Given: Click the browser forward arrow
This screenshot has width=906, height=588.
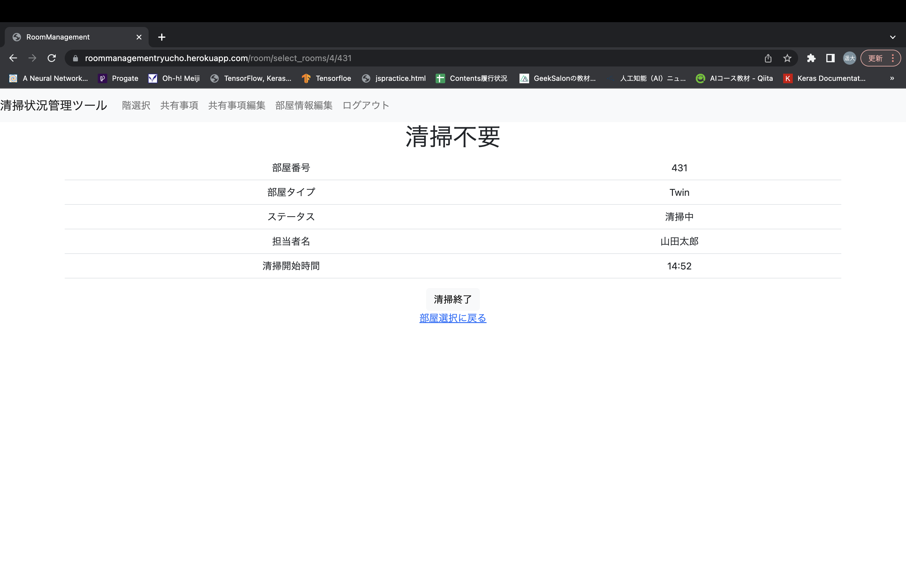Looking at the screenshot, I should [x=32, y=58].
